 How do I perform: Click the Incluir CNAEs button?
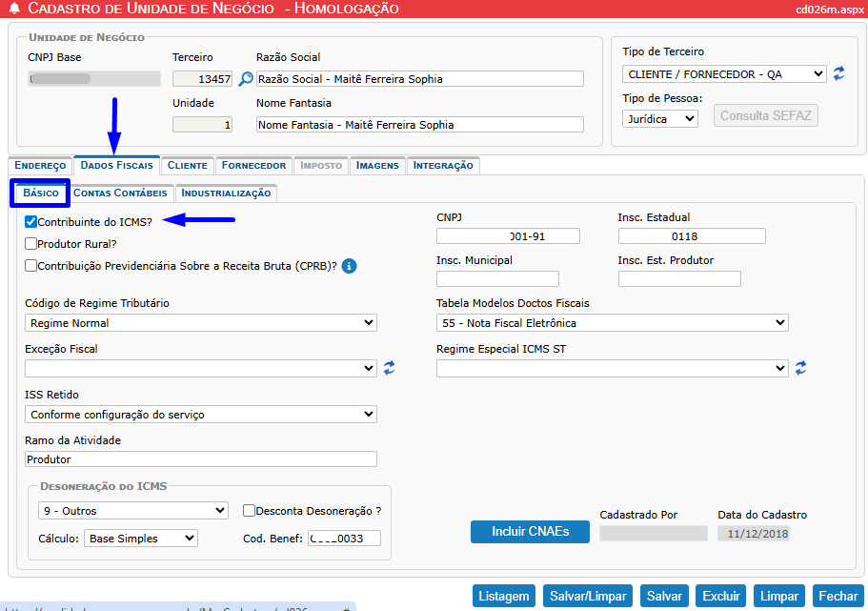click(x=530, y=531)
